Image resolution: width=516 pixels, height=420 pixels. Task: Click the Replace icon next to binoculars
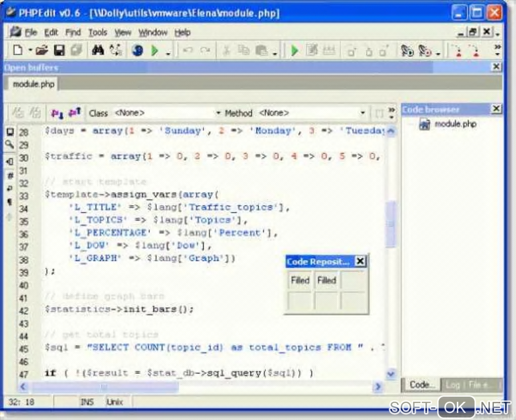[116, 51]
